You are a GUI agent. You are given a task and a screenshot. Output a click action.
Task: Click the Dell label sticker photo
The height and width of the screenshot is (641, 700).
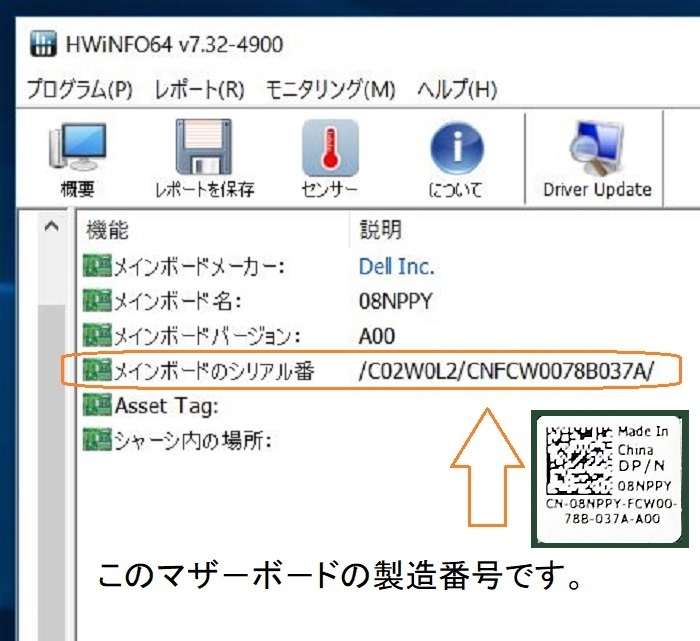610,479
